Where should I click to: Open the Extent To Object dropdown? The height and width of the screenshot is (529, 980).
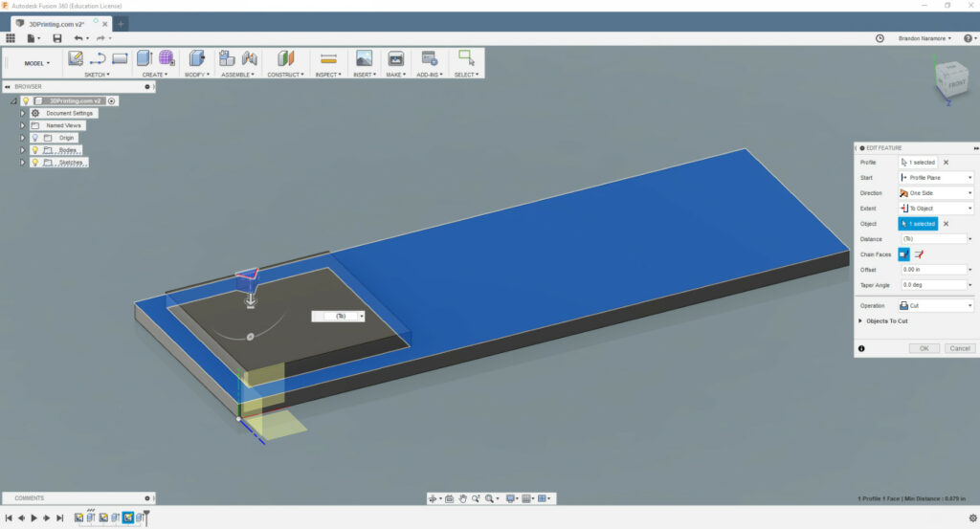[936, 208]
